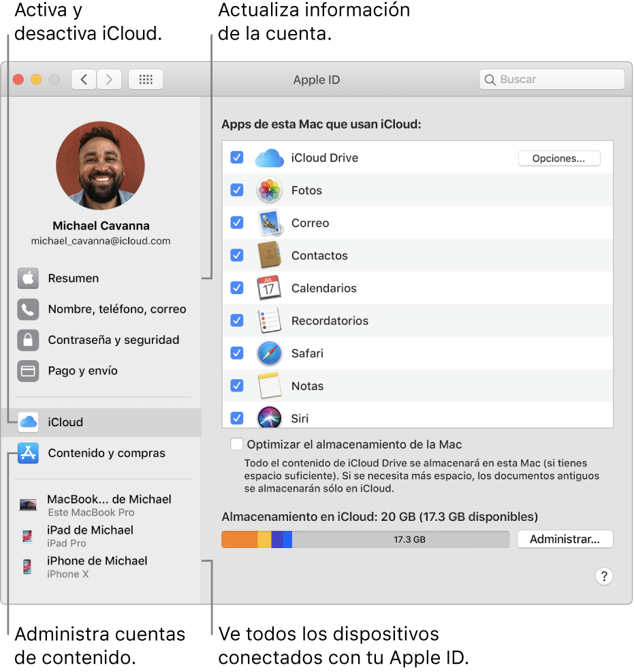Uncheck the iCloud Drive checkbox
Viewport: 634px width, 672px height.
coord(237,157)
